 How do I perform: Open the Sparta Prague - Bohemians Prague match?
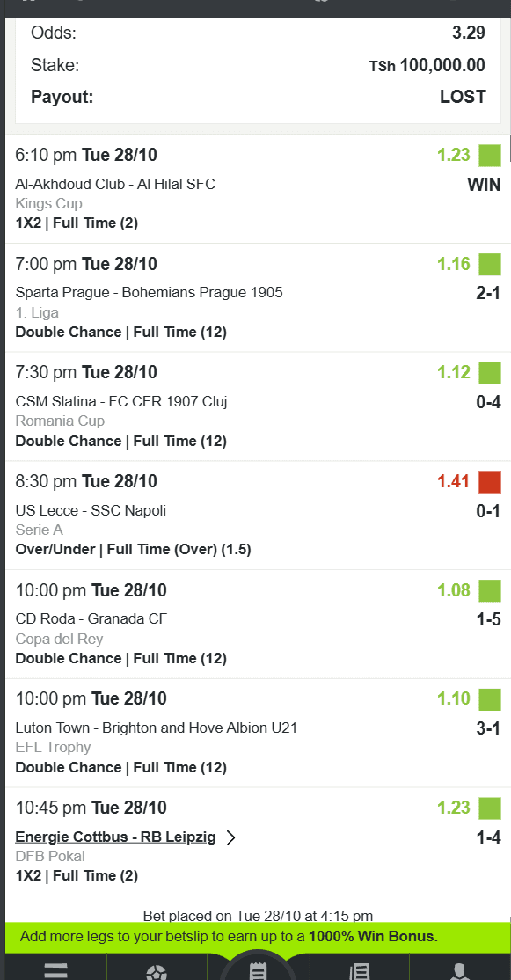pyautogui.click(x=150, y=292)
